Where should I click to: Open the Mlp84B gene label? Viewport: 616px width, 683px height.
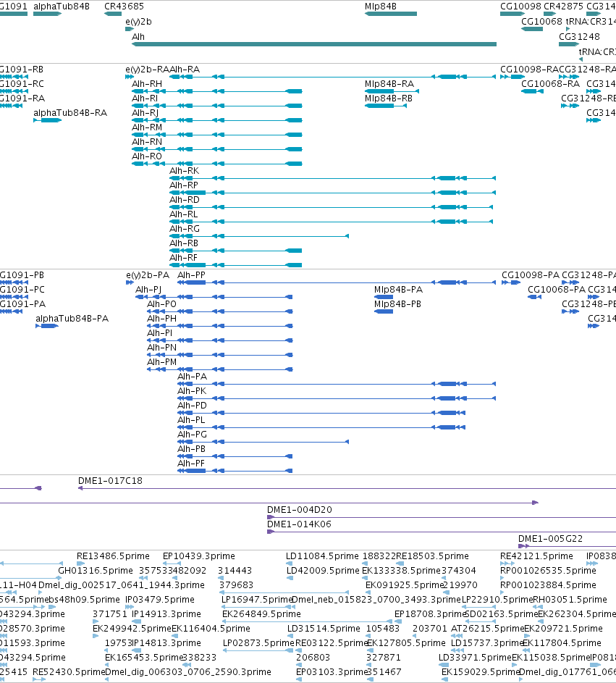point(381,6)
